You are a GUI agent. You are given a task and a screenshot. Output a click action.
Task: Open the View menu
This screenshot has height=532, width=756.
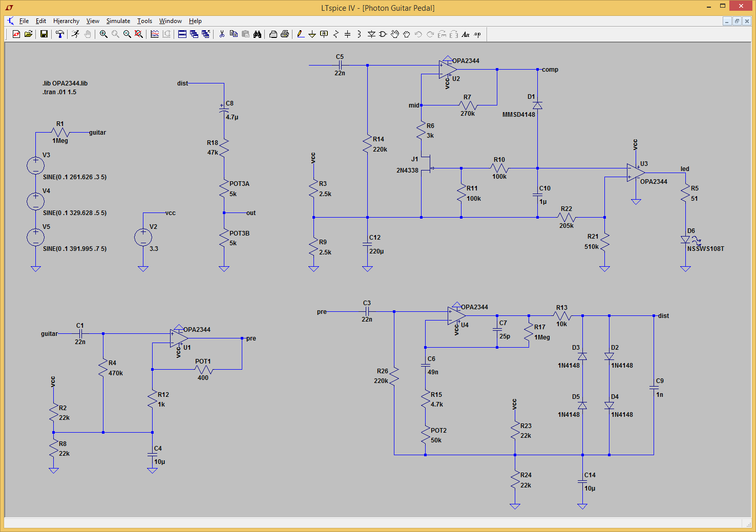click(x=93, y=21)
